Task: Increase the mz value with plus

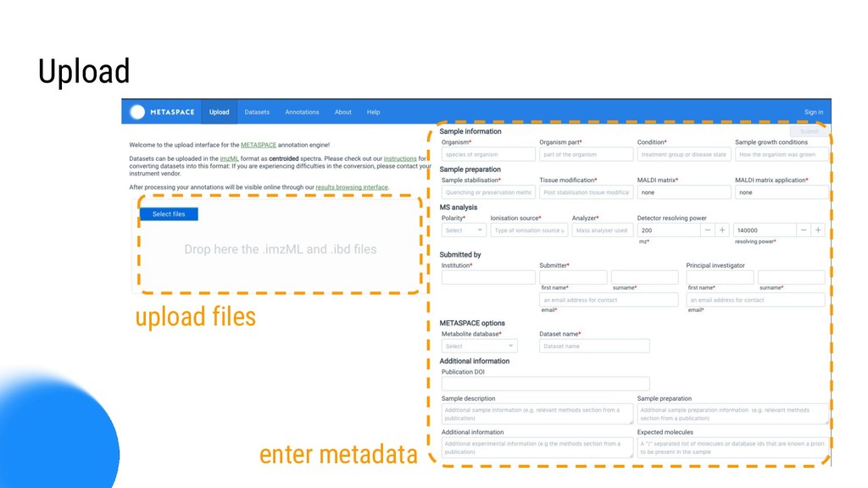Action: 722,230
